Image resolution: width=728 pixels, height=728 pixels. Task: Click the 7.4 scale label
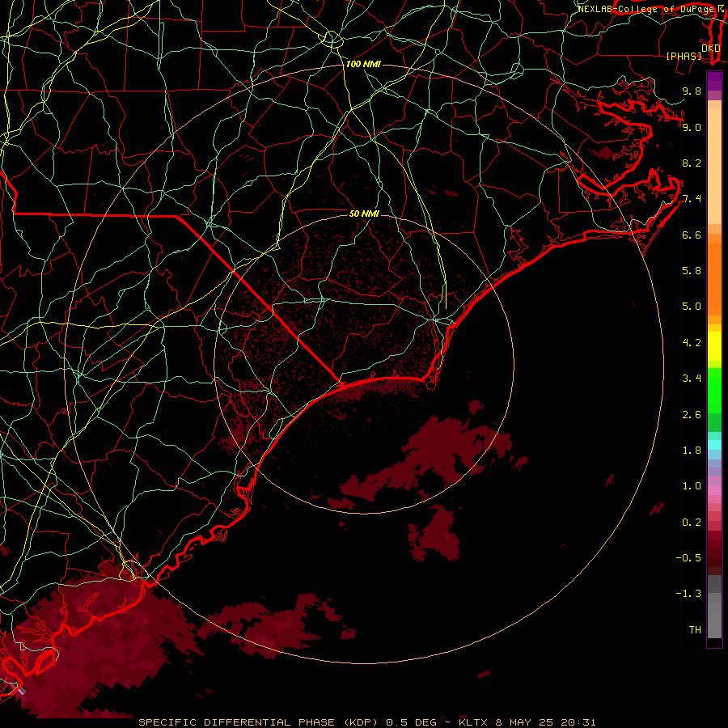pyautogui.click(x=692, y=199)
